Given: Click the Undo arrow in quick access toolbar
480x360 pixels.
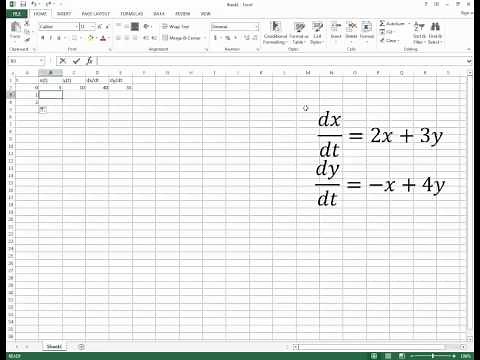Looking at the screenshot, I should (x=34, y=4).
